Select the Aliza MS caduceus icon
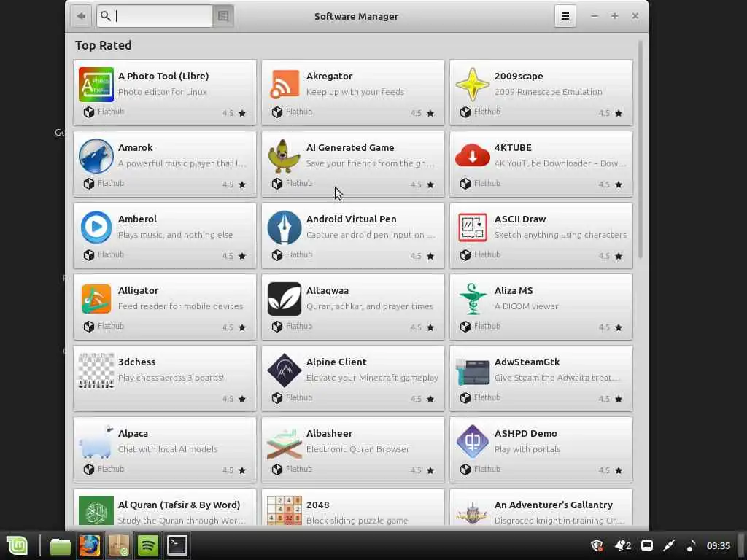This screenshot has width=747, height=560. [x=472, y=299]
